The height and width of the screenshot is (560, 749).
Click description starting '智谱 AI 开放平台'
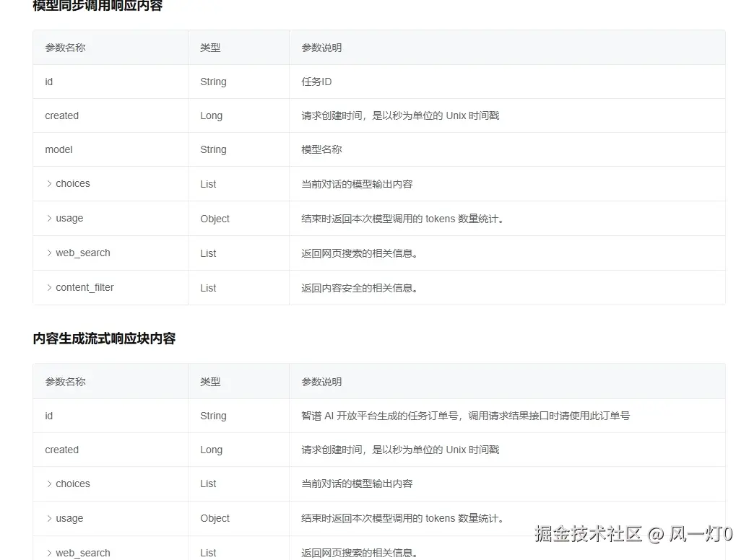point(465,416)
